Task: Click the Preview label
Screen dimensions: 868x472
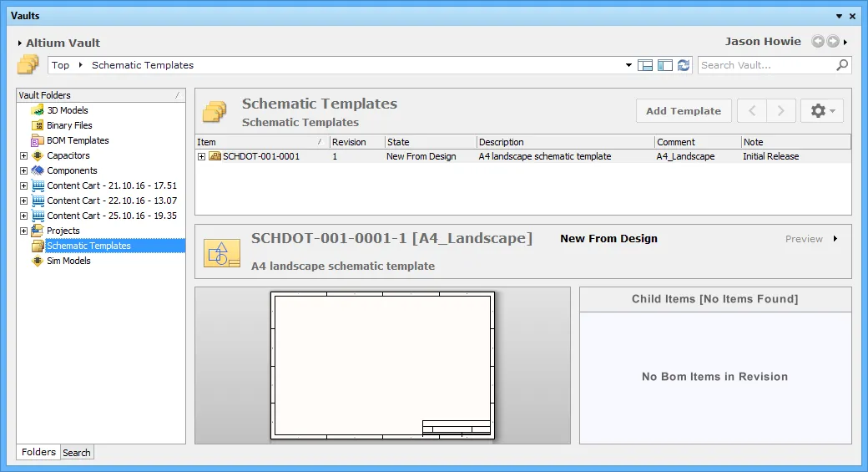Action: click(804, 239)
